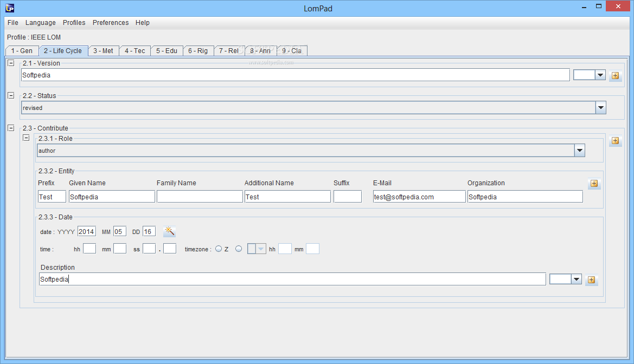Click the fractional seconds field after the dot
This screenshot has width=634, height=364.
point(170,249)
